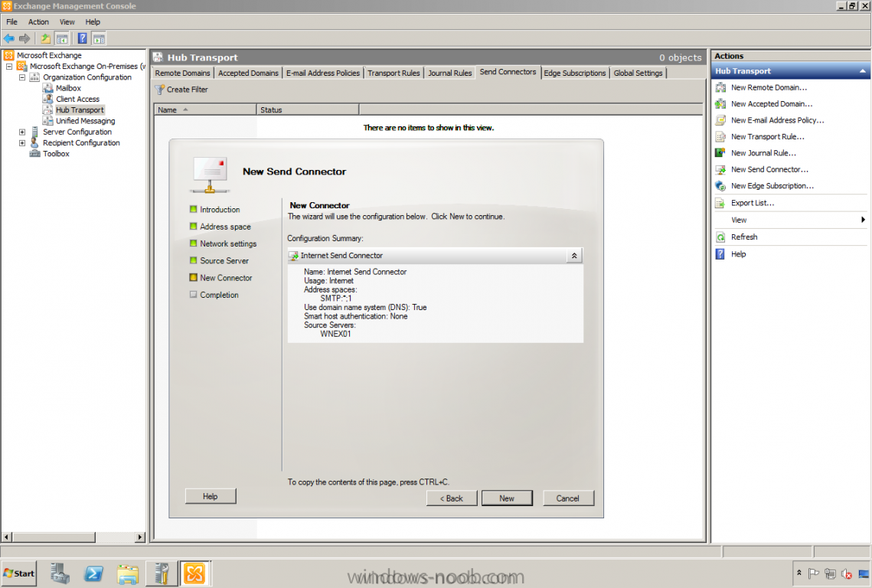
Task: Open the Action menu
Action: [38, 22]
